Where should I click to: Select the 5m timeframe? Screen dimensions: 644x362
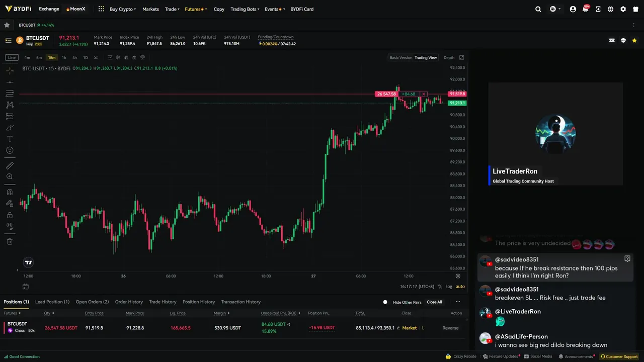(39, 58)
